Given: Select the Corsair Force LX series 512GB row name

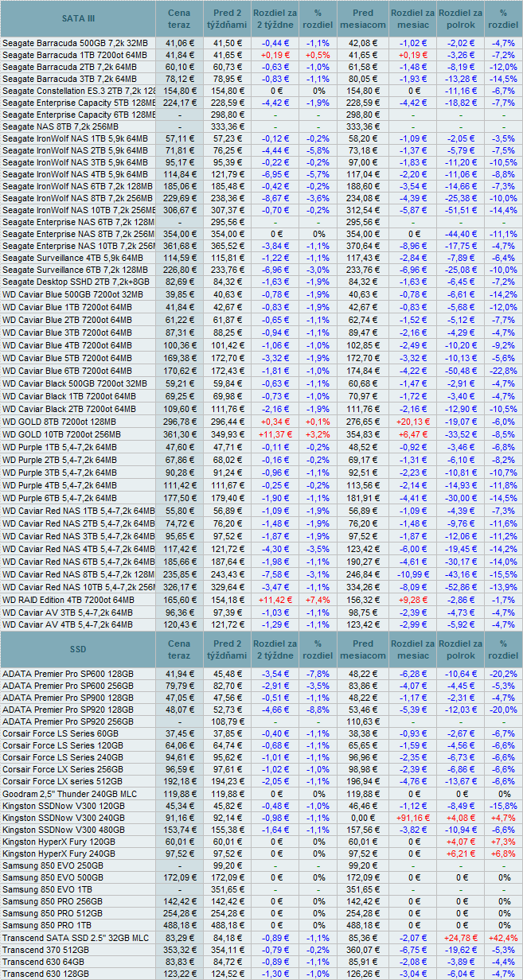Looking at the screenshot, I should (64, 782).
